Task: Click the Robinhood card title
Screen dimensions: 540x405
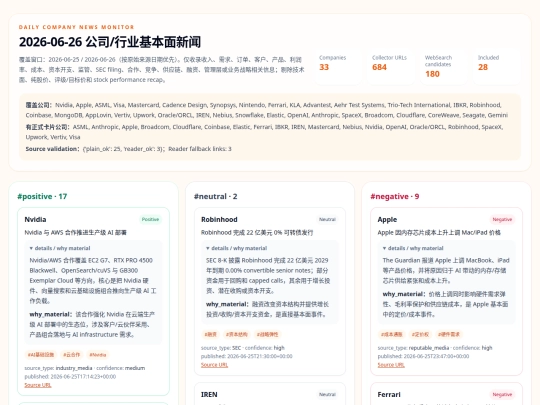Action: click(x=219, y=219)
